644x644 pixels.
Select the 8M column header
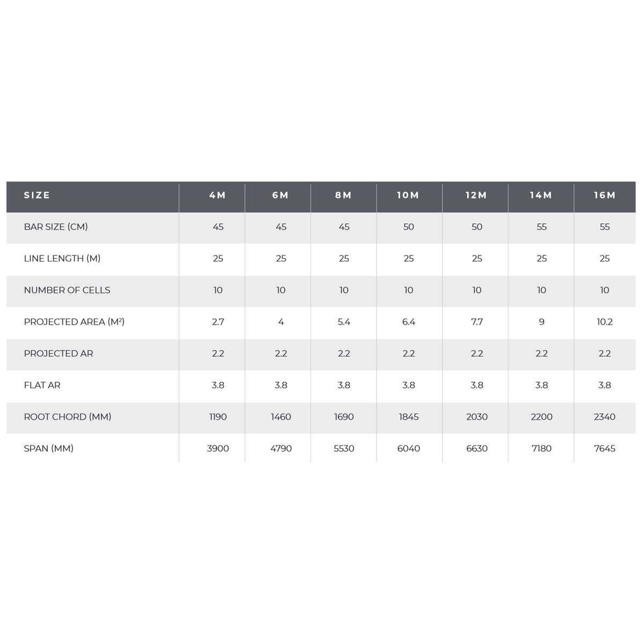click(343, 195)
